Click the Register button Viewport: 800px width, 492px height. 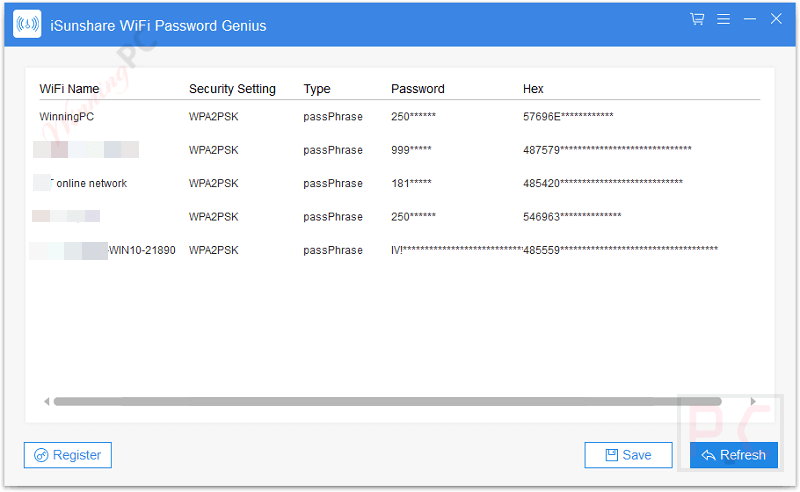tap(68, 455)
